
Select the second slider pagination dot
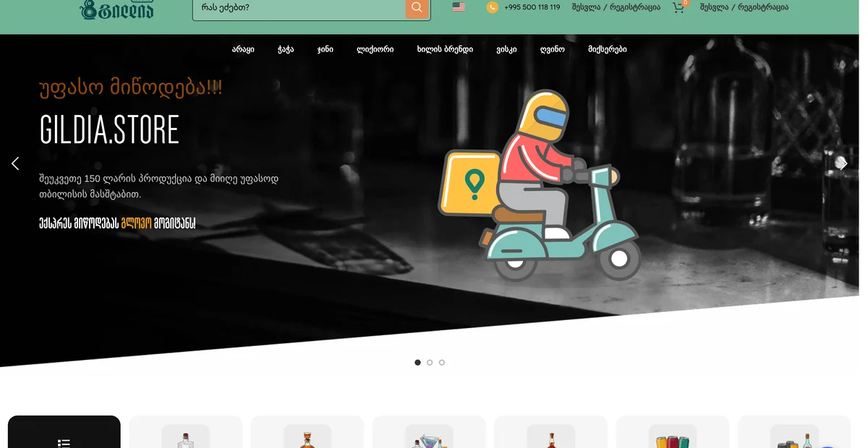point(430,363)
